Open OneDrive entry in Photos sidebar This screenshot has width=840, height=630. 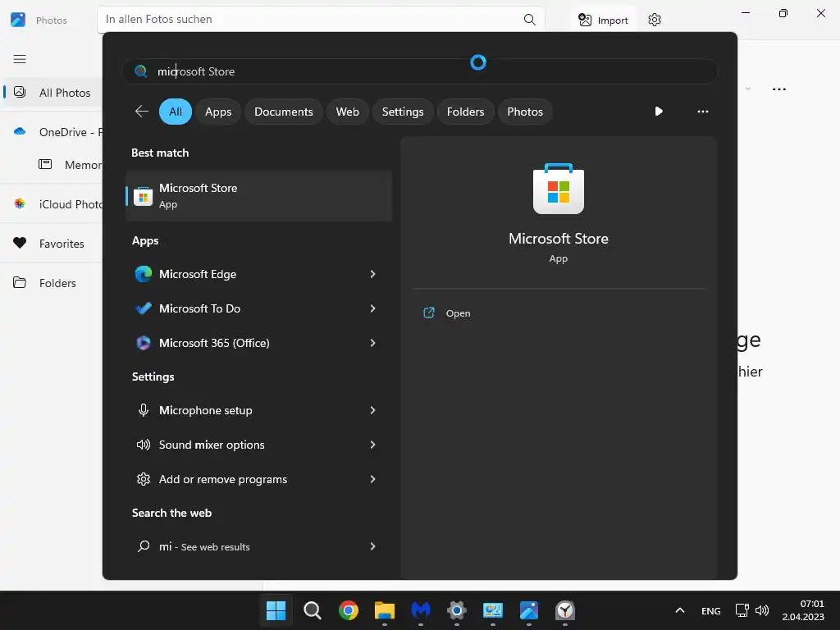pos(52,132)
